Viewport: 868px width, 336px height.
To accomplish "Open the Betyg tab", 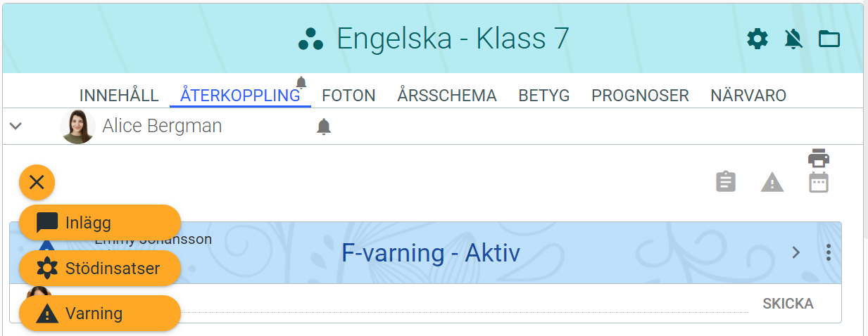I will point(543,96).
